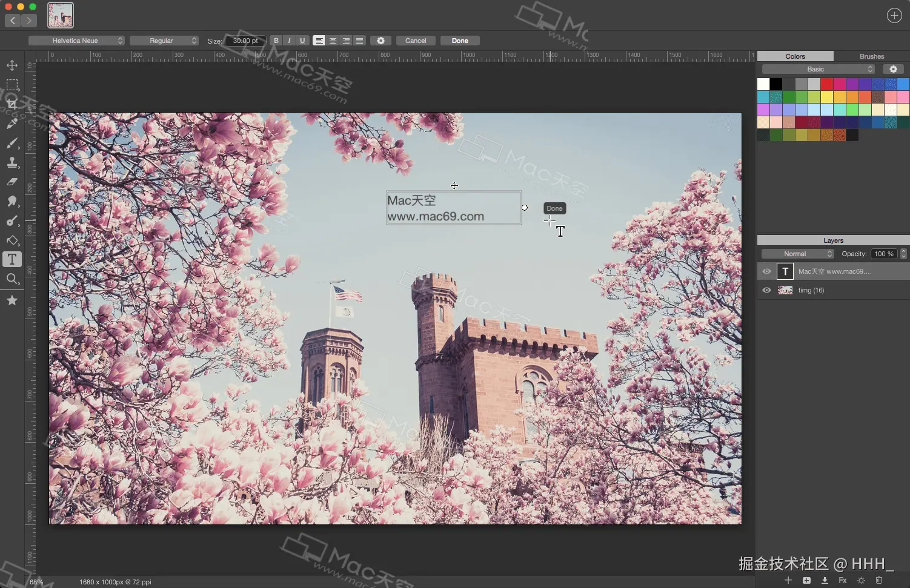
Task: Open Helvetica Neue font dropdown
Action: (x=76, y=41)
